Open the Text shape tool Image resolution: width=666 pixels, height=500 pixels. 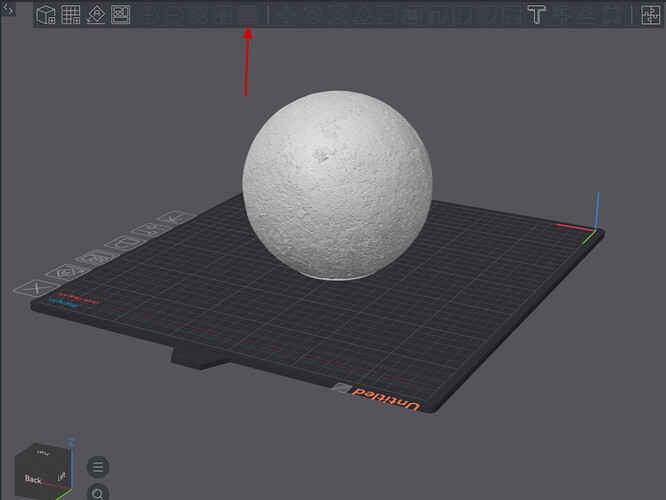536,15
